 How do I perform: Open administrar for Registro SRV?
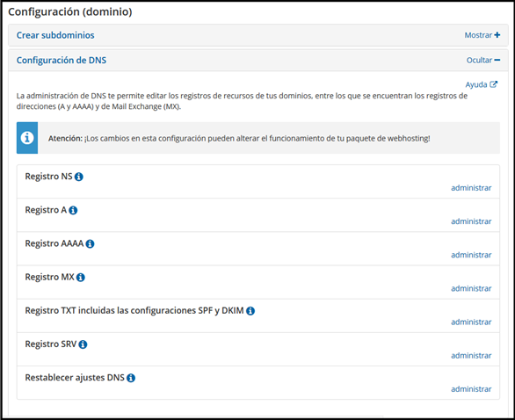471,355
